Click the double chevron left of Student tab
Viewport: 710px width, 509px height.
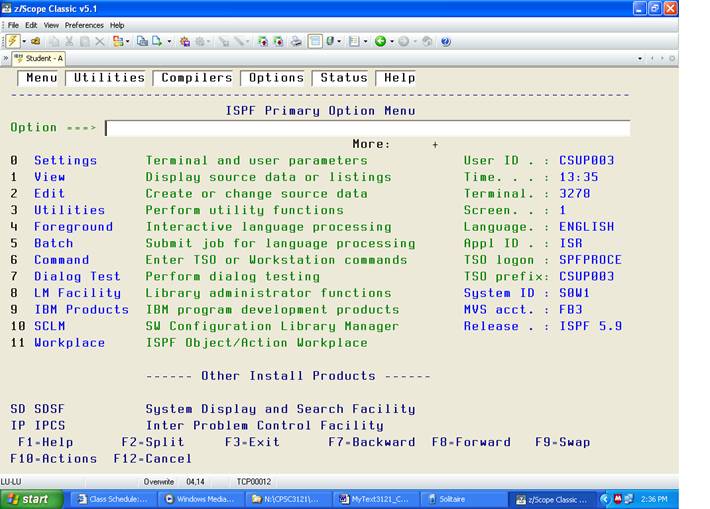pos(5,58)
